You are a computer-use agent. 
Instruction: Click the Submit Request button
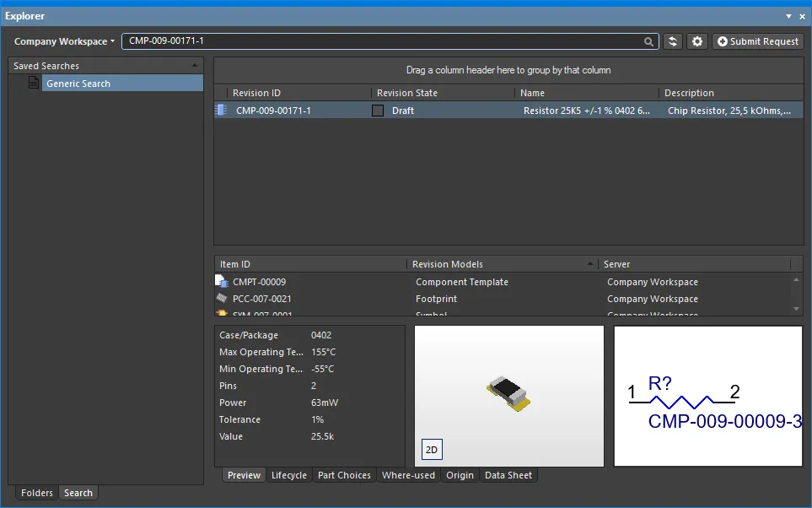pyautogui.click(x=758, y=41)
